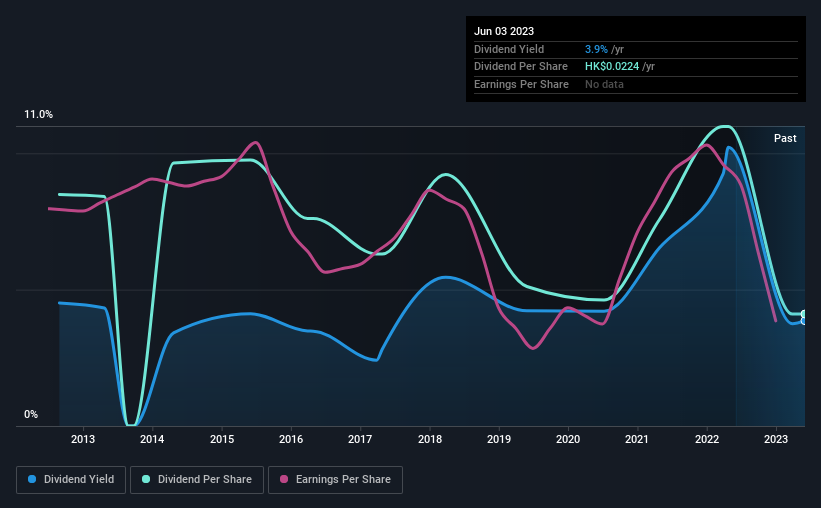Click the 2014 x-axis label
The height and width of the screenshot is (508, 821).
pos(152,439)
